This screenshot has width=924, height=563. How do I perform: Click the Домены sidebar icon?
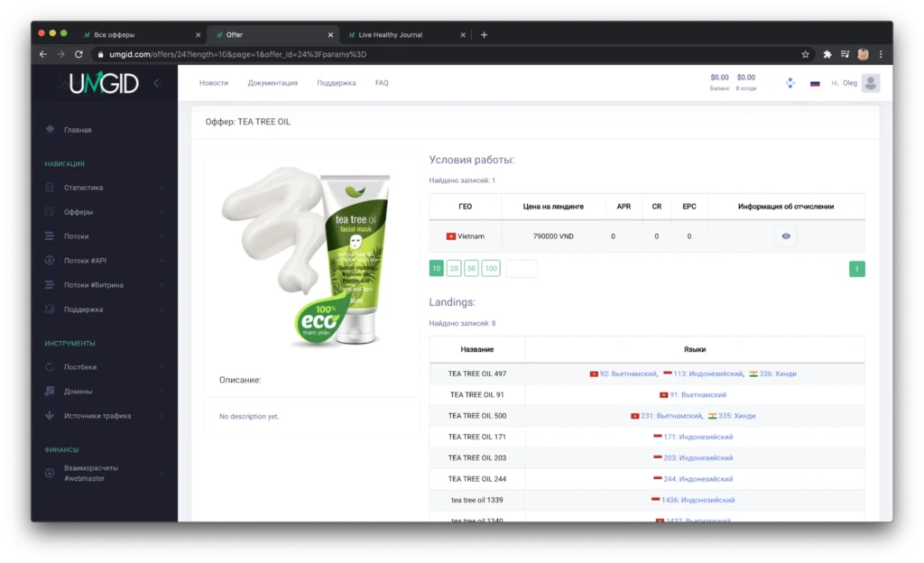(x=50, y=391)
